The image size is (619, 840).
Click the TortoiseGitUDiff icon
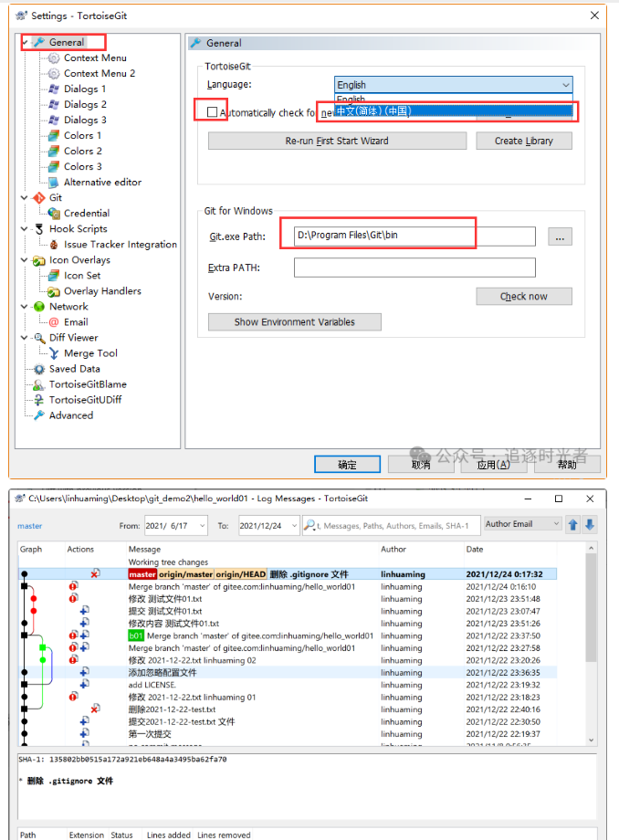(x=39, y=400)
